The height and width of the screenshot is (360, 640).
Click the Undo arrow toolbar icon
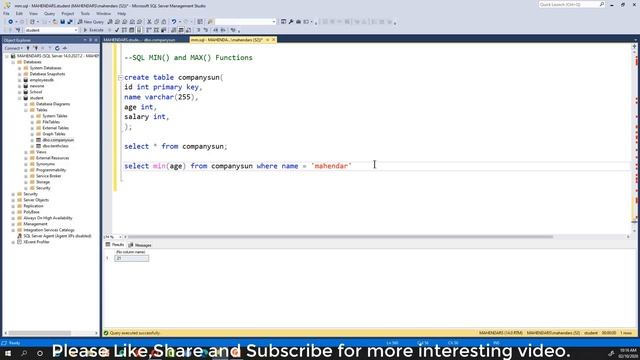click(174, 22)
